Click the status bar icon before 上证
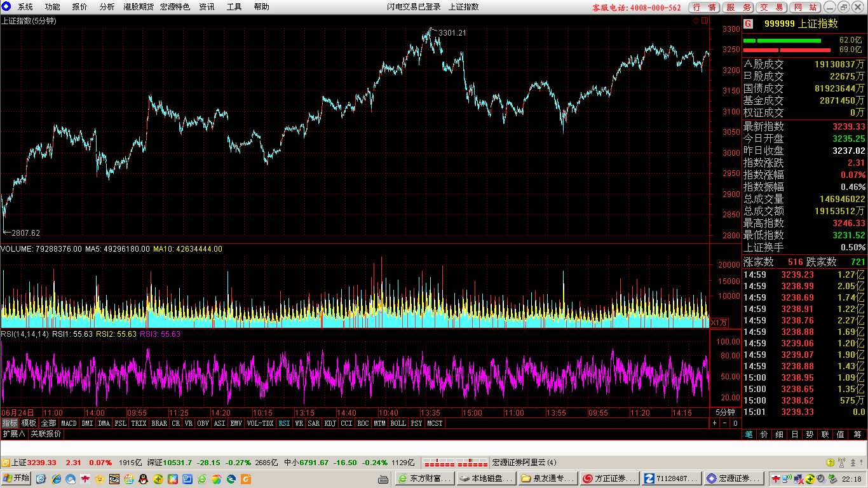This screenshot has width=868, height=488. [6, 463]
